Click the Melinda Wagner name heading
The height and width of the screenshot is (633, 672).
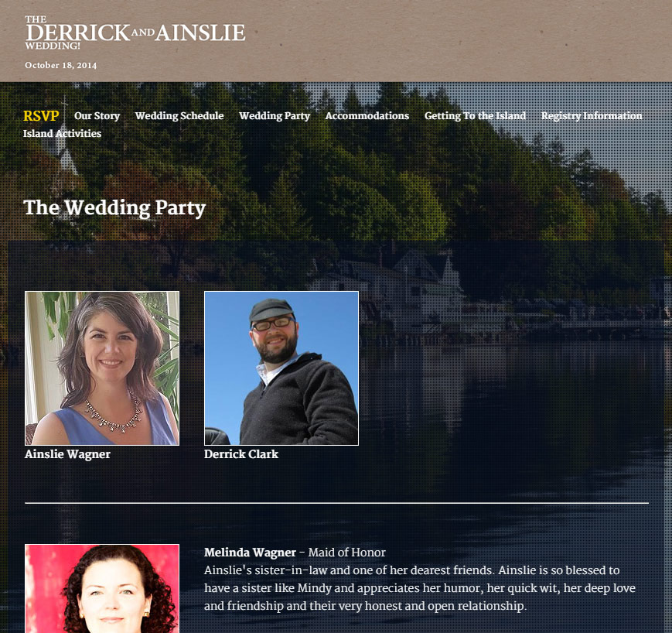coord(250,553)
